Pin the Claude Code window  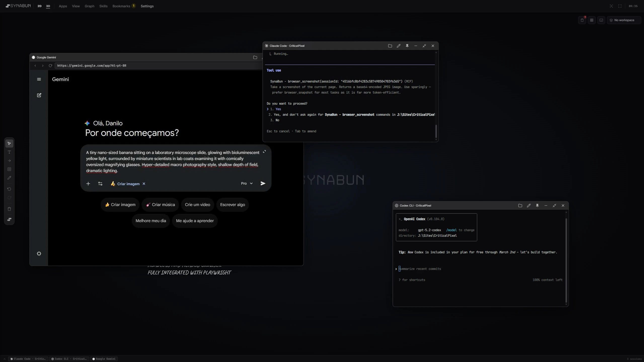pos(407,46)
